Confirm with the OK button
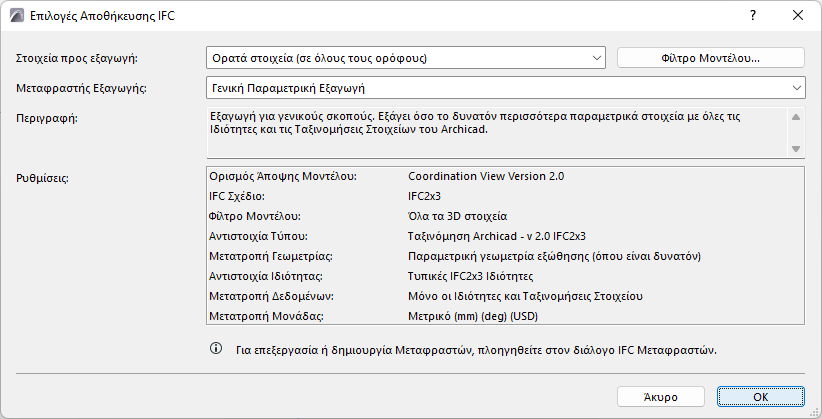822x419 pixels. pyautogui.click(x=760, y=397)
